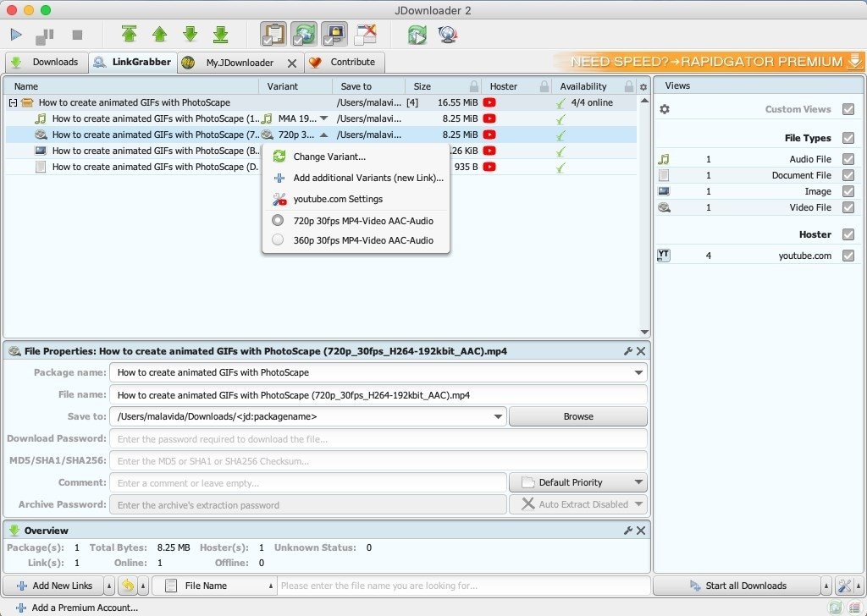This screenshot has height=616, width=867.
Task: Click the Default Priority selector
Action: tap(577, 481)
